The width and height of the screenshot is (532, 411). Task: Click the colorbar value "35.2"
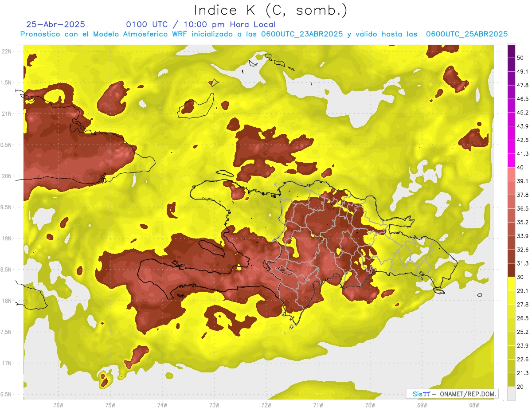click(x=522, y=222)
